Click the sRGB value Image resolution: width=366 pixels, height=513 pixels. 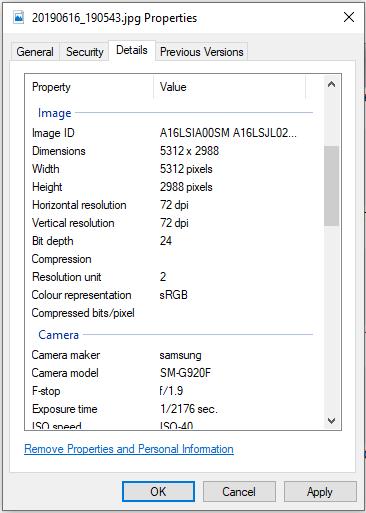[174, 295]
